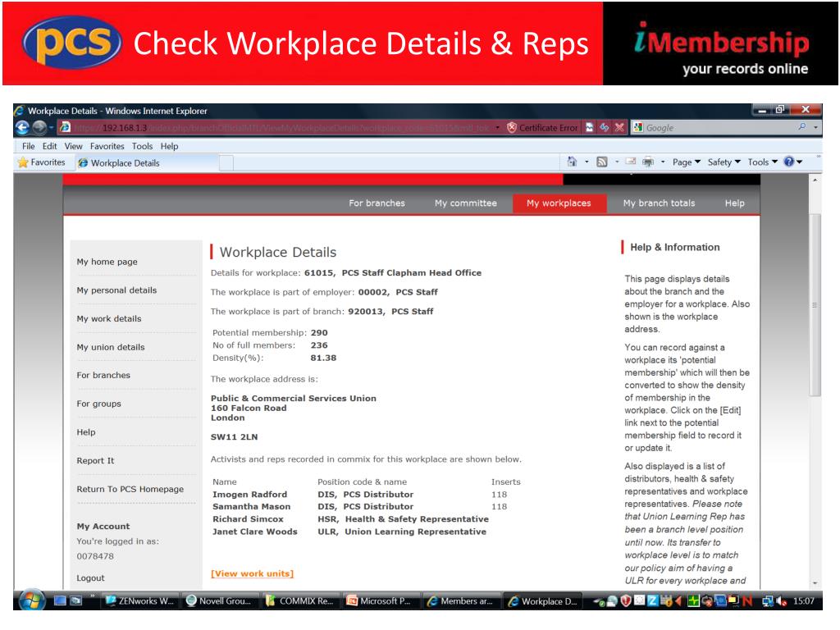Click the volume speaker tray icon

pyautogui.click(x=782, y=601)
